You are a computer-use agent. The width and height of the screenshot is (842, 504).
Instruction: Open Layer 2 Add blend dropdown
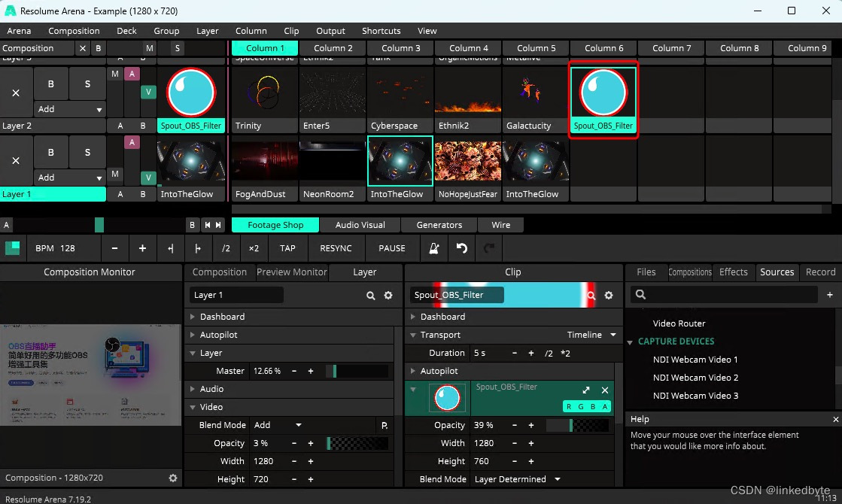[69, 109]
